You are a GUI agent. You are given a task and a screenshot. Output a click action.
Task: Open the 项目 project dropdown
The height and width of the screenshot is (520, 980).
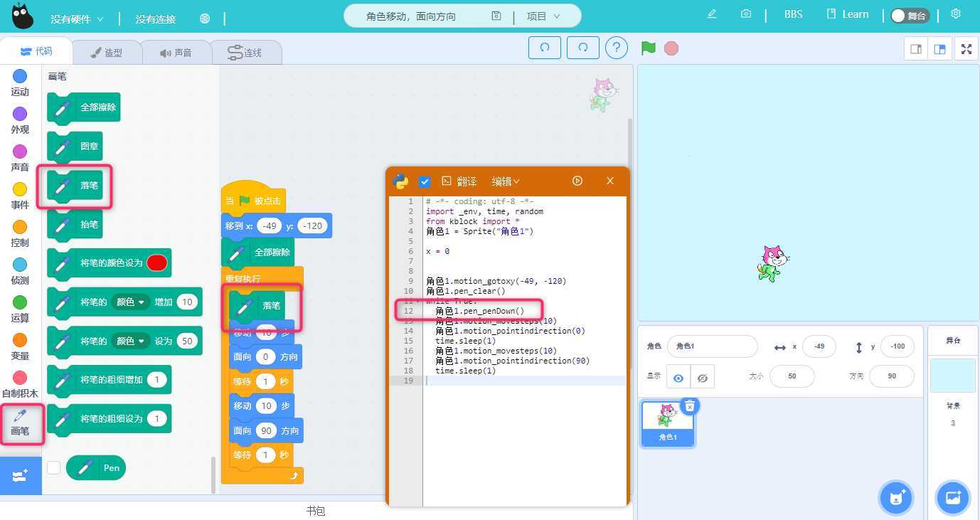click(543, 16)
